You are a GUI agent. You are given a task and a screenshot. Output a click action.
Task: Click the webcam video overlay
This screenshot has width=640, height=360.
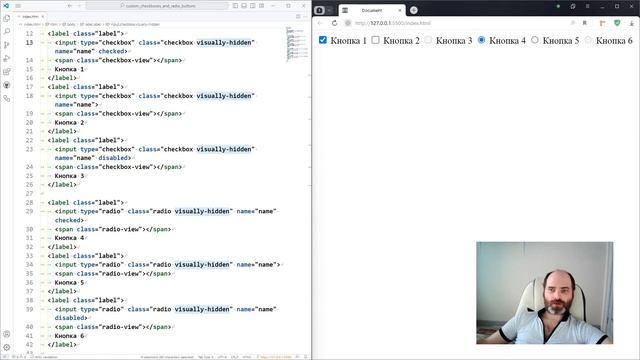coord(544,293)
